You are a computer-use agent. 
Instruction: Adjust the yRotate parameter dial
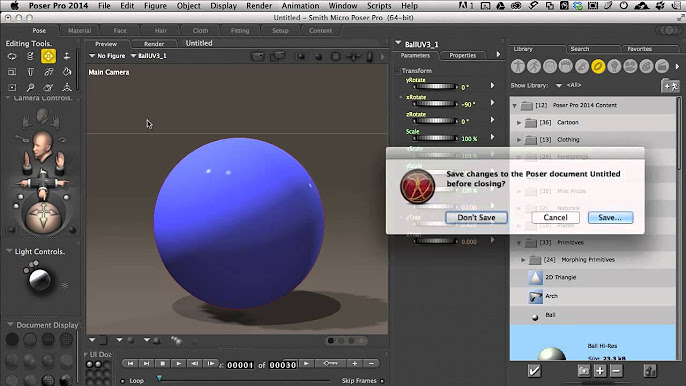(x=435, y=87)
